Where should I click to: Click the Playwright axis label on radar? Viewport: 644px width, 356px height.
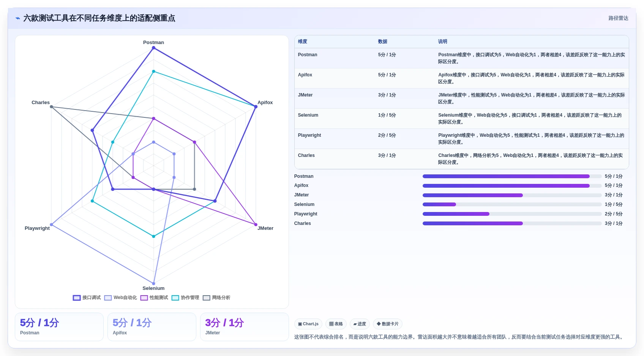click(x=37, y=228)
